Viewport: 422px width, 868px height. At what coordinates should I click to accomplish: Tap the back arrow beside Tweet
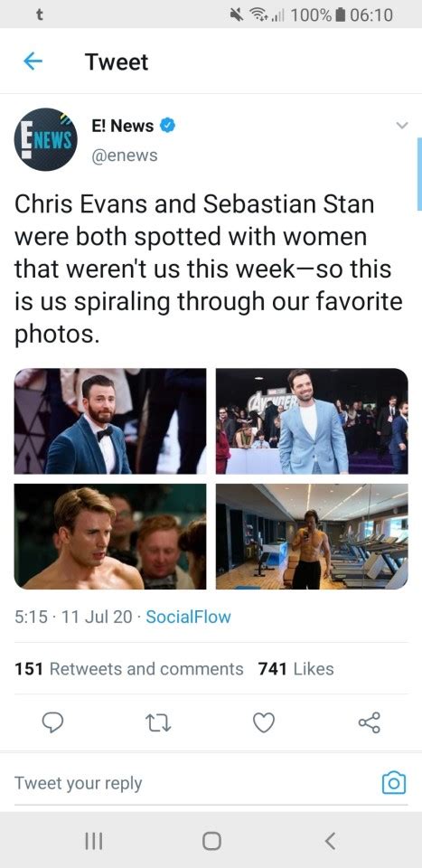click(33, 61)
